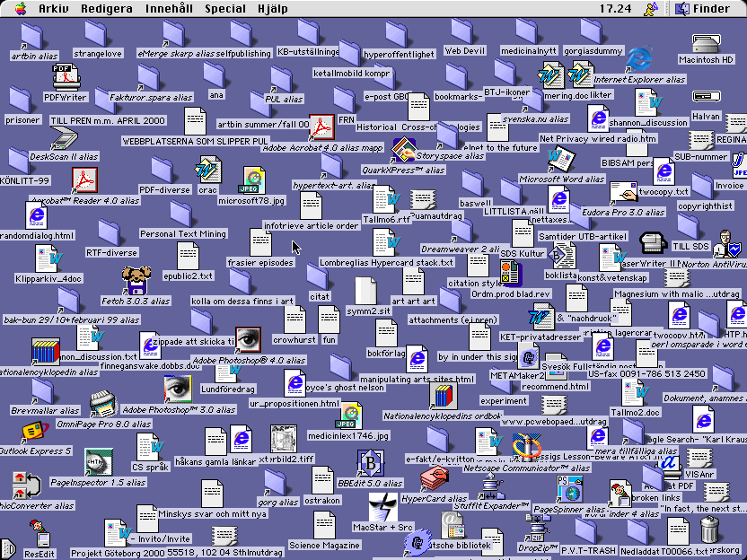Select the citat folder

pos(317,276)
